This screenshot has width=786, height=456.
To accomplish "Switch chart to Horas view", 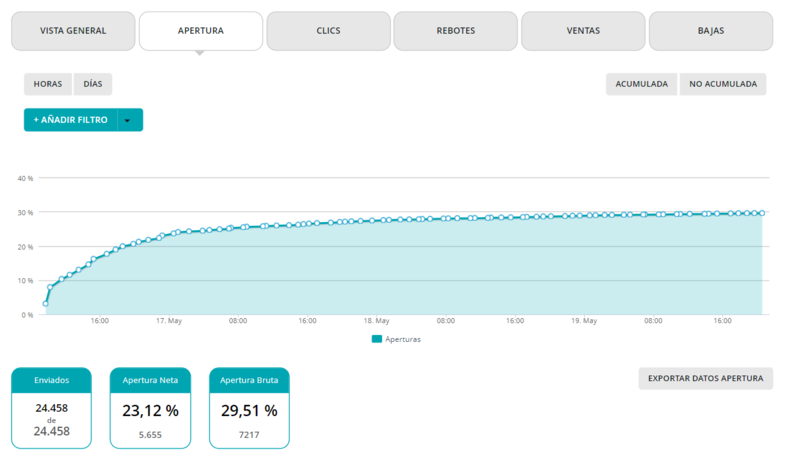I will coord(48,84).
